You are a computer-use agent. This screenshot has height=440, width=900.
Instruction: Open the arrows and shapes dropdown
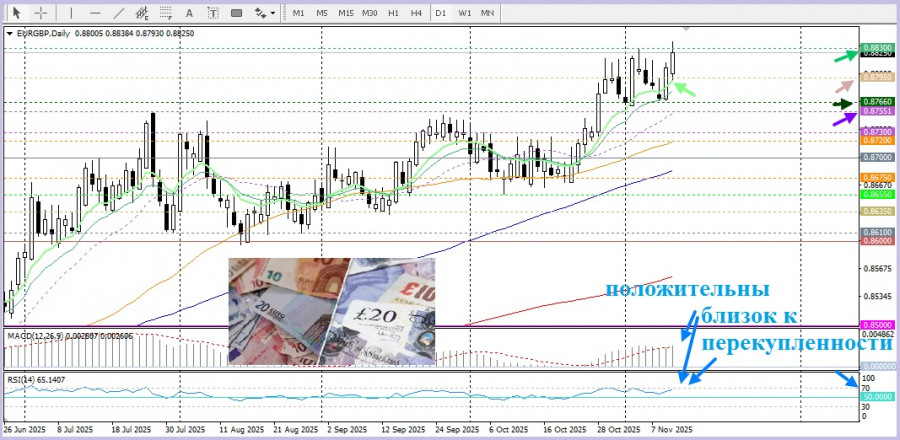[x=264, y=13]
